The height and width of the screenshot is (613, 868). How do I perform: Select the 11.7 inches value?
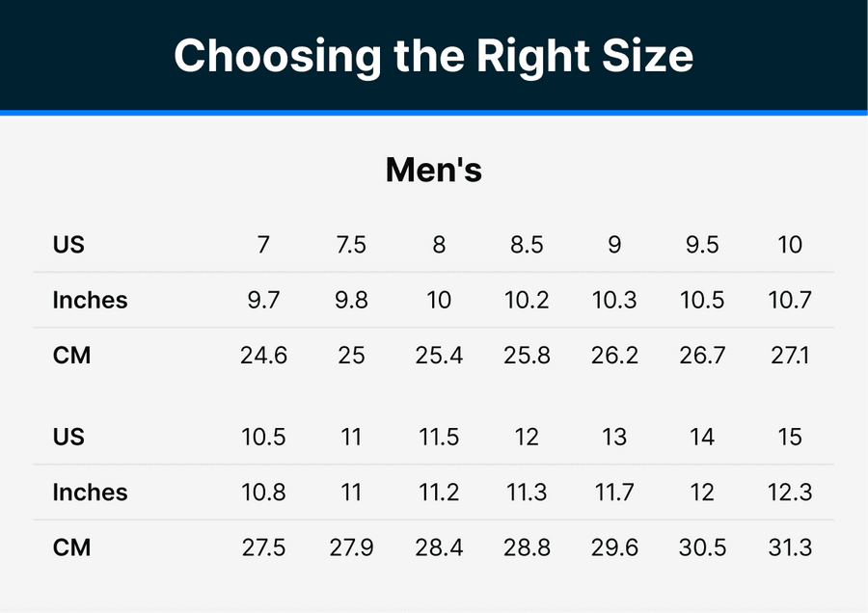pos(614,493)
